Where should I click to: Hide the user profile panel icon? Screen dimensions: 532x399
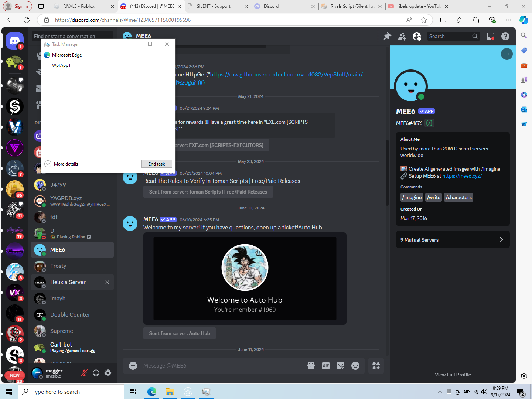[417, 36]
